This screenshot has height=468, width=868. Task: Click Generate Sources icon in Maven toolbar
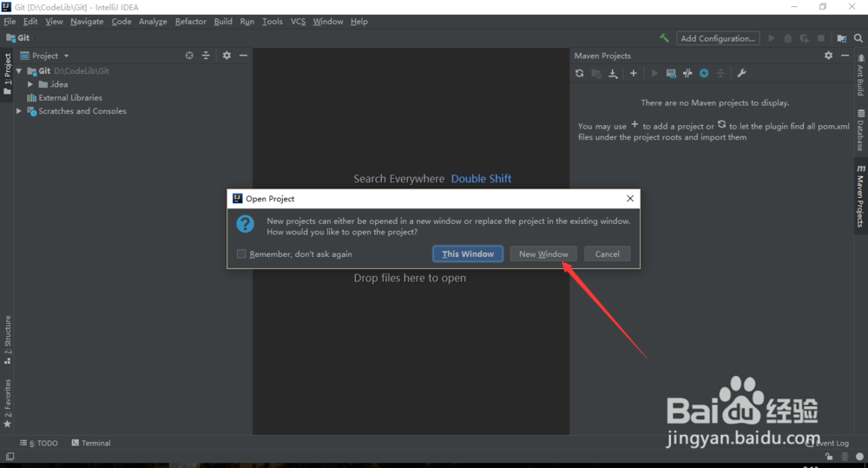click(596, 73)
